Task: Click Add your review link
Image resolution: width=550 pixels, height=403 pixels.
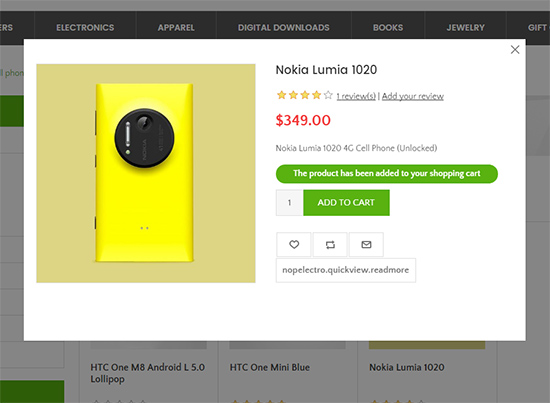Action: click(x=412, y=96)
